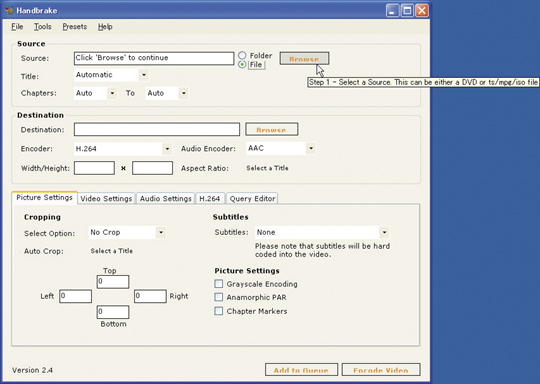Click the Source Browse button
The width and height of the screenshot is (540, 384).
(x=304, y=58)
